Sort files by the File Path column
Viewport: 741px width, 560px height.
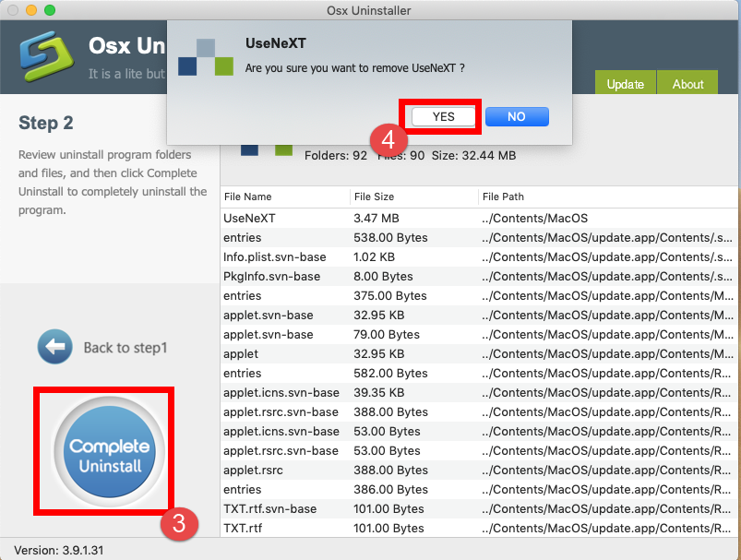pos(500,197)
